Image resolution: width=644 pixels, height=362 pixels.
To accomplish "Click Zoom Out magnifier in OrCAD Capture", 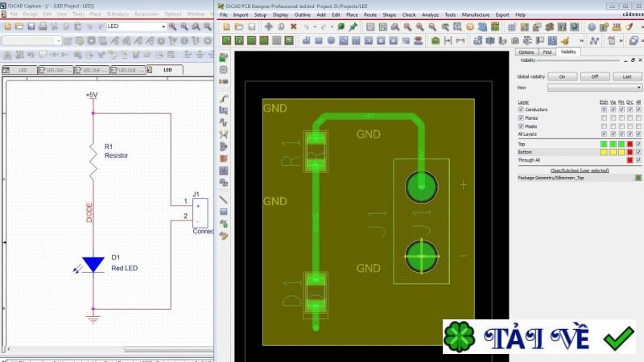I will (184, 27).
